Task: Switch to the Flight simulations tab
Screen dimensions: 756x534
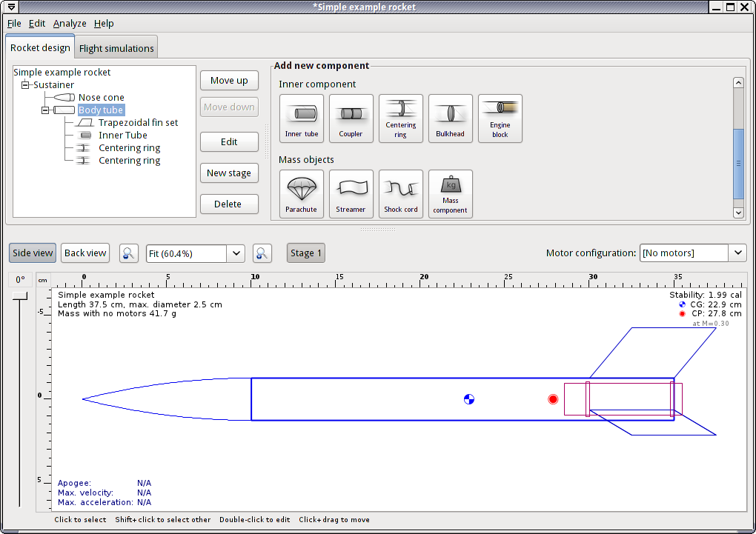Action: (x=116, y=49)
